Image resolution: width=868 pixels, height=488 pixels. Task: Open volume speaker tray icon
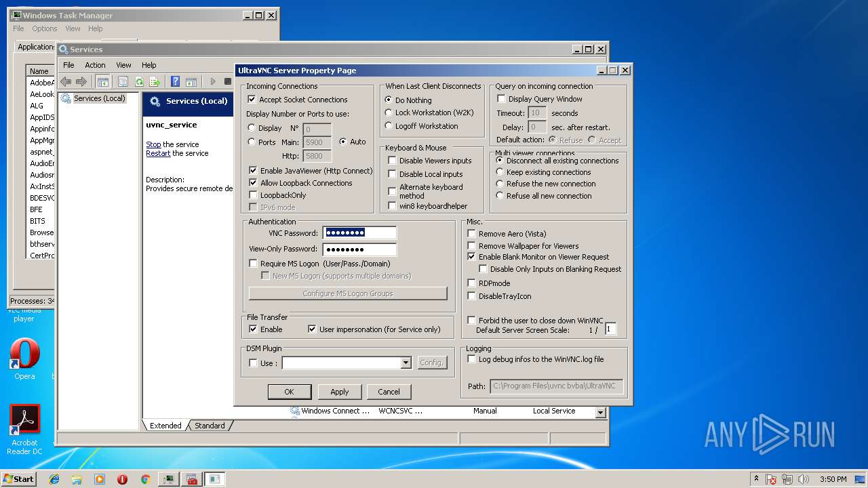[x=805, y=479]
